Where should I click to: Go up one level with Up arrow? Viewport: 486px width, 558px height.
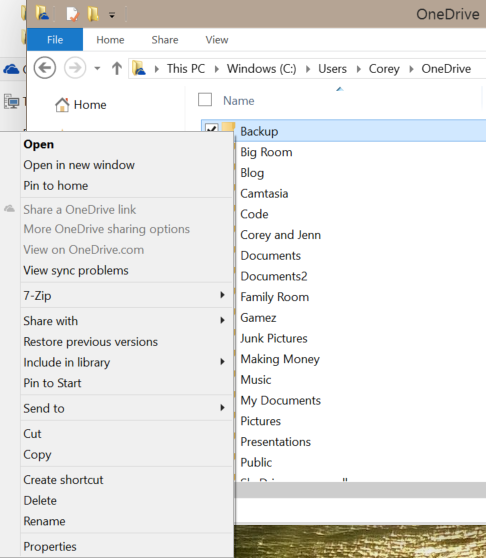117,68
